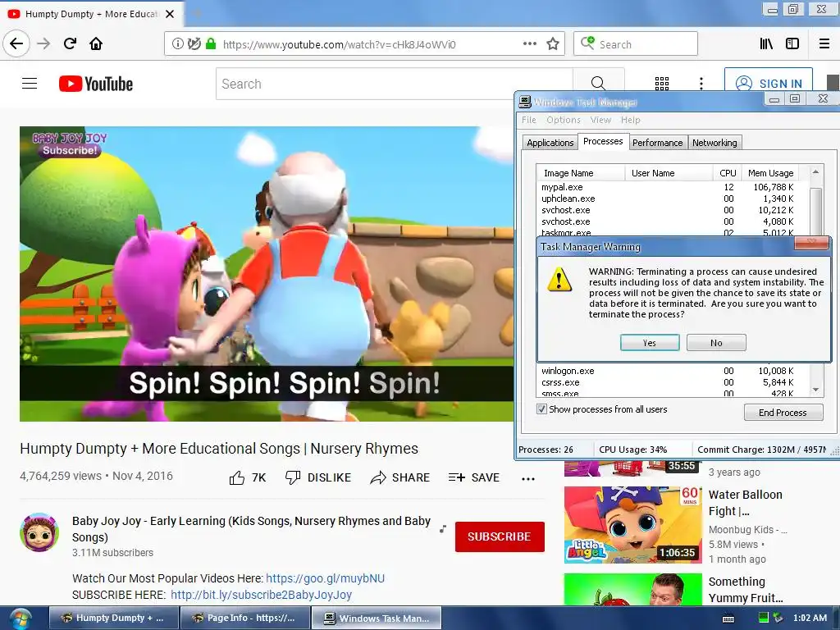Click the browser forward arrow
This screenshot has height=630, width=840.
pos(43,43)
